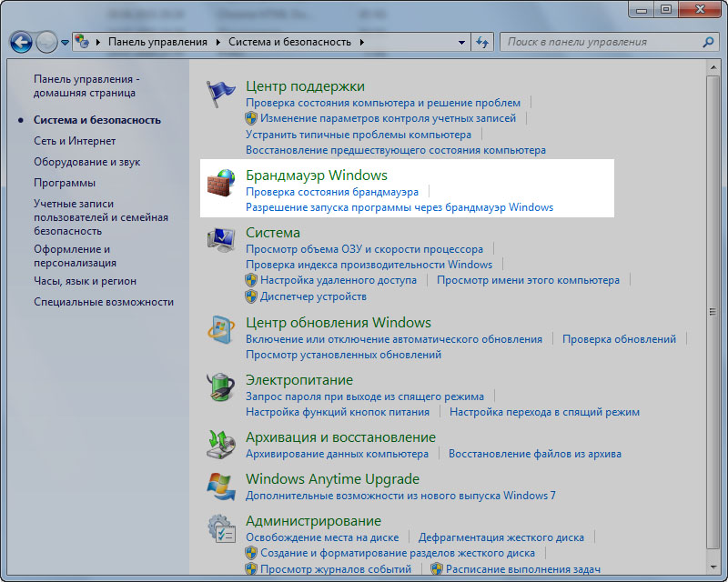
Task: Open Электропитание heading link
Action: 299,380
